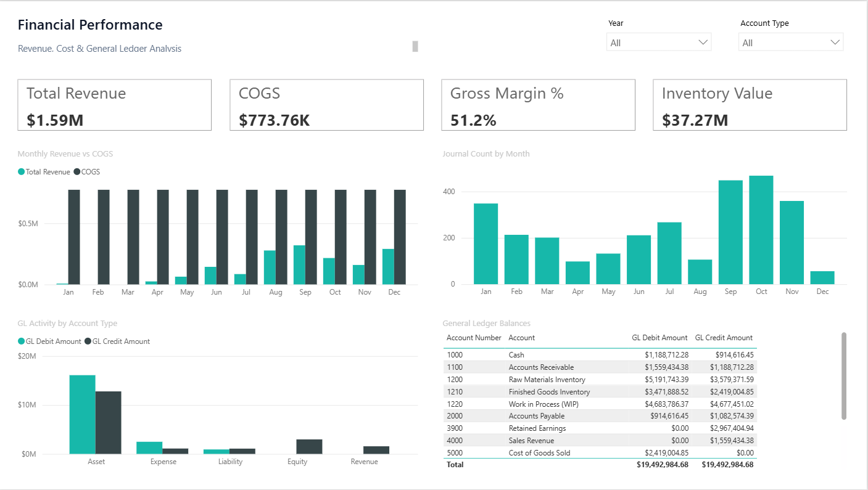The image size is (868, 490).
Task: Click the COGS KPI card
Action: click(326, 105)
